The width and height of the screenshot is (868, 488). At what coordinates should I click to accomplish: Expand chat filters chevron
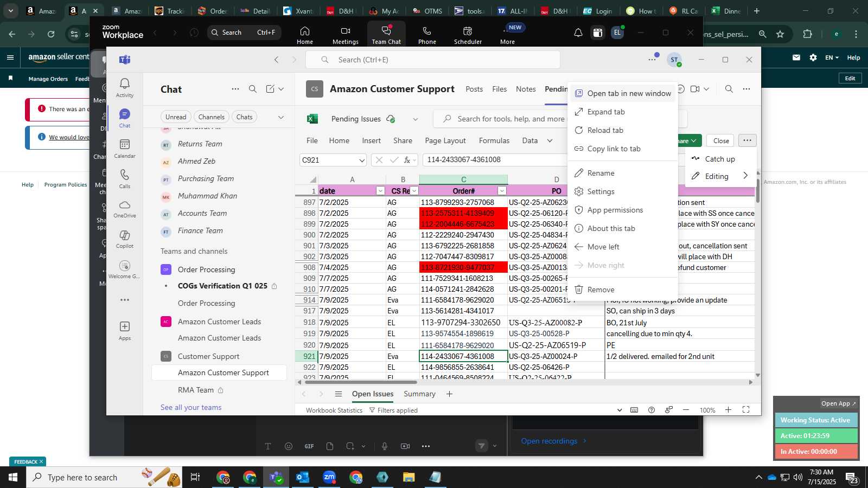(x=281, y=117)
